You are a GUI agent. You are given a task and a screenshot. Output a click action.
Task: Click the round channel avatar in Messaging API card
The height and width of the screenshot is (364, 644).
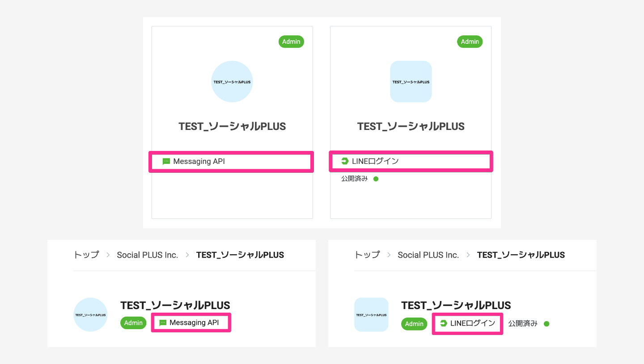tap(232, 82)
